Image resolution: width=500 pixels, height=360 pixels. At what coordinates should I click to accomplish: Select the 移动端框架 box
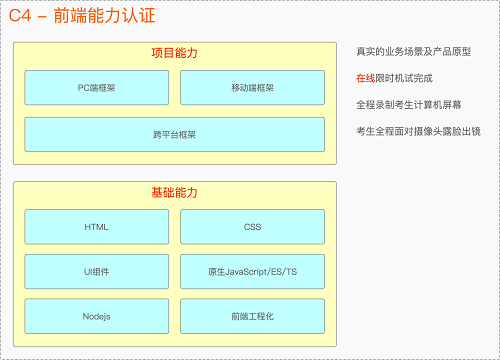click(x=252, y=88)
